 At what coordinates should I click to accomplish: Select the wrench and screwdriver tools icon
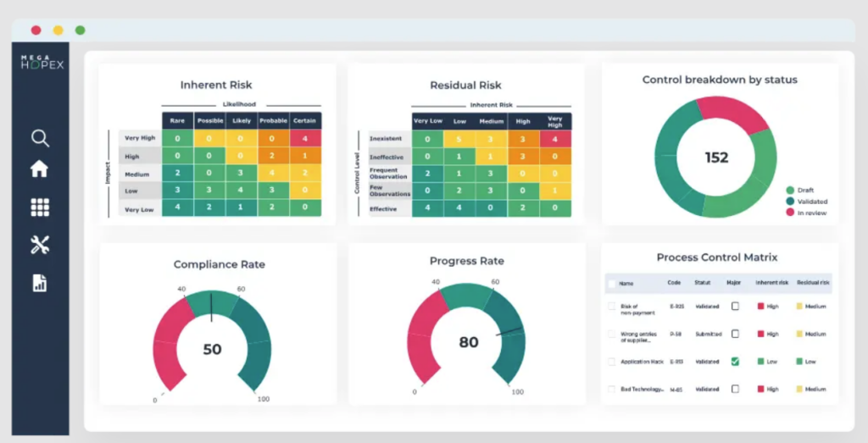point(40,245)
